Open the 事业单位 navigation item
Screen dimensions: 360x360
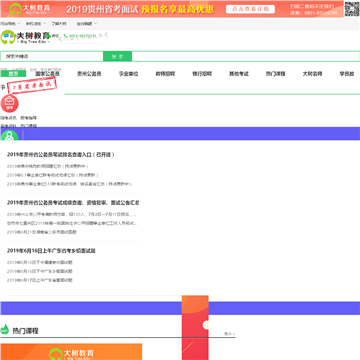(129, 74)
